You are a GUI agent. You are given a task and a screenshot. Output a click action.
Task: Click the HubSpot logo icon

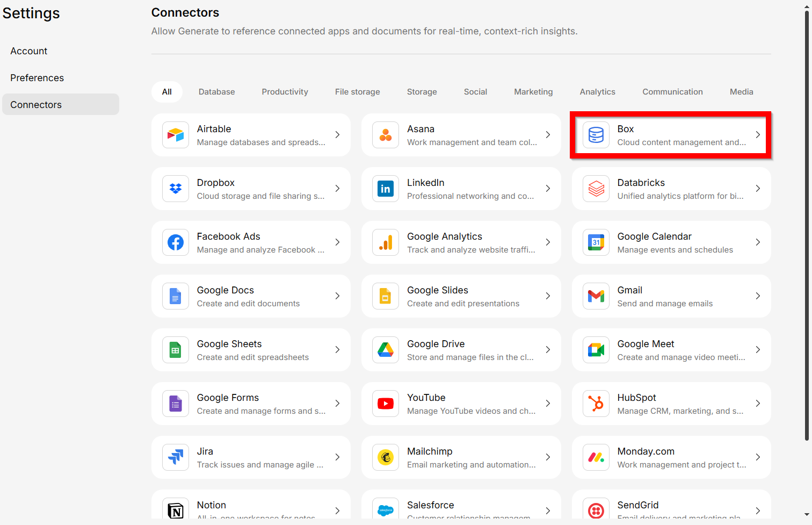tap(596, 404)
